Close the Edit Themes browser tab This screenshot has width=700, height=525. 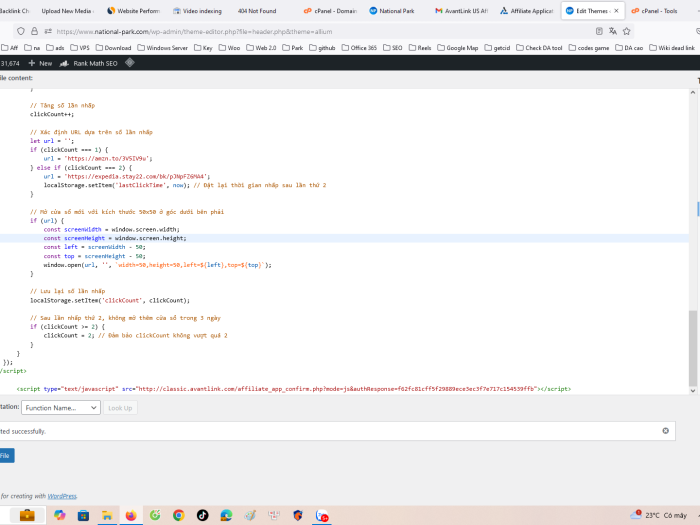[617, 11]
